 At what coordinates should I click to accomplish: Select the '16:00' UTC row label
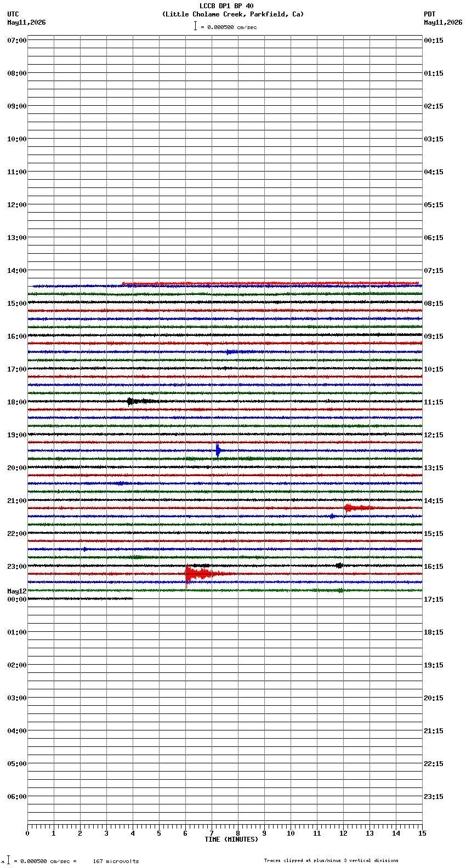pyautogui.click(x=16, y=336)
